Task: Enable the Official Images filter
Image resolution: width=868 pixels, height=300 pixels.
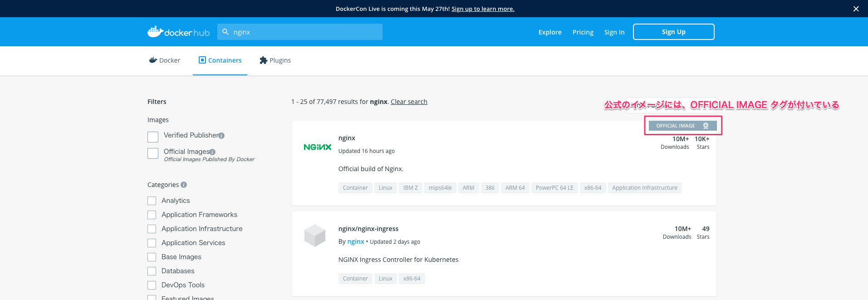Action: click(x=153, y=153)
